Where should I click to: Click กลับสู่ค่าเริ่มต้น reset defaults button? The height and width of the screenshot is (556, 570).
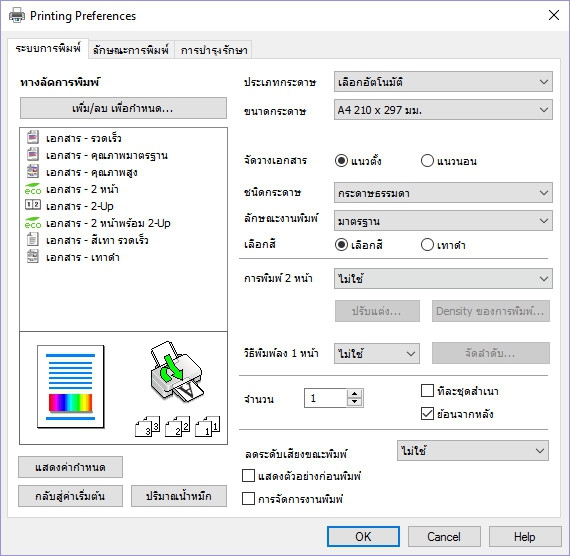tap(70, 496)
